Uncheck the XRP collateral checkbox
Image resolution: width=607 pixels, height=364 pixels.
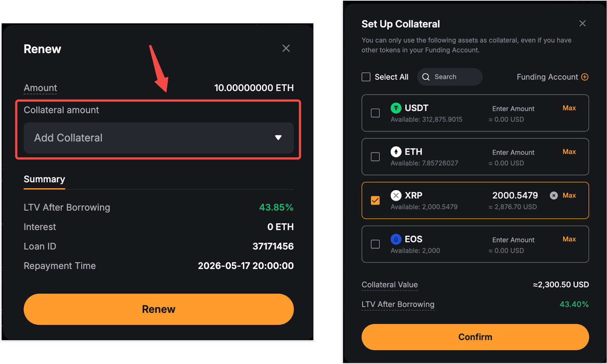pyautogui.click(x=375, y=201)
